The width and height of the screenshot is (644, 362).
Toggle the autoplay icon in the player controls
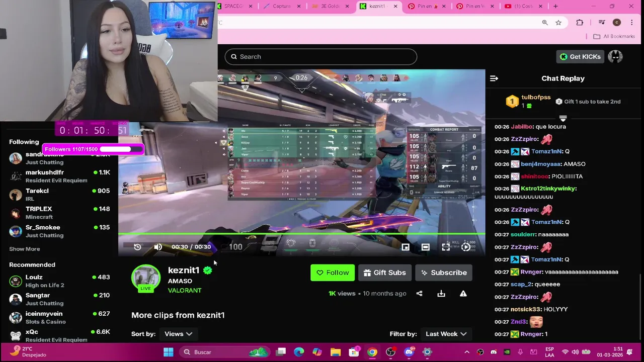(466, 247)
